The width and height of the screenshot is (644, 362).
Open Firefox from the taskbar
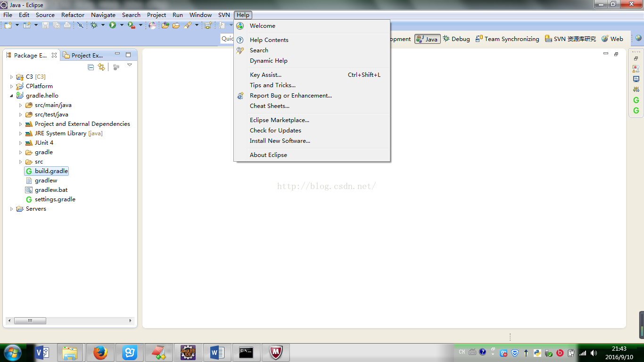100,353
